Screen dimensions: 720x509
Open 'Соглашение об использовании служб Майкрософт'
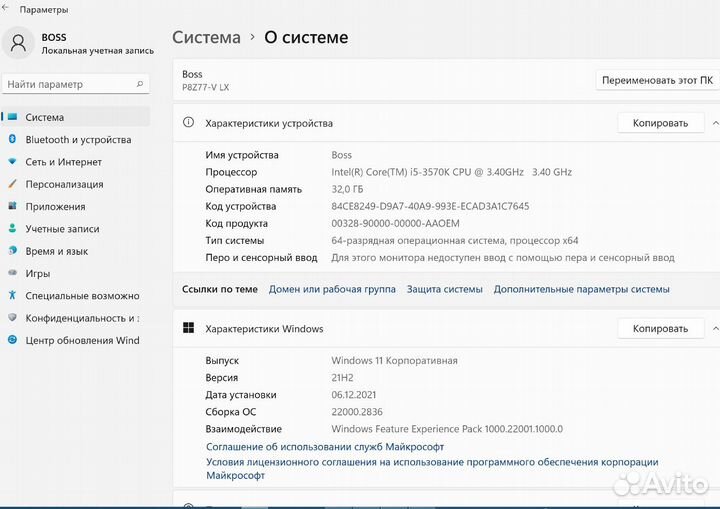(325, 447)
